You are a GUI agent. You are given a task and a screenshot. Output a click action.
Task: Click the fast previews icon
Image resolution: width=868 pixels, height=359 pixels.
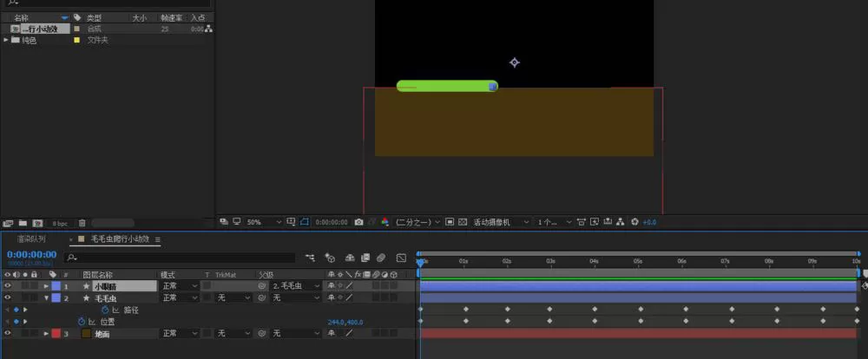tap(595, 222)
